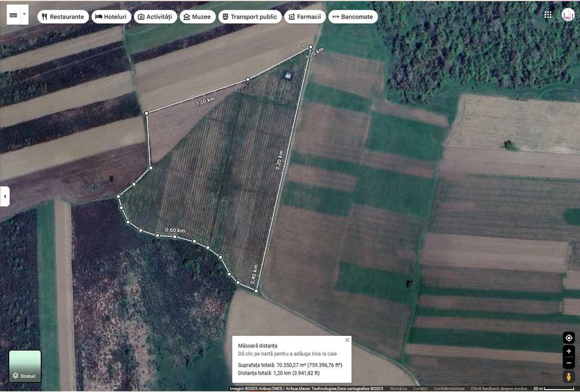The image size is (580, 392).
Task: Open the Condiții footer link
Action: pyautogui.click(x=420, y=389)
